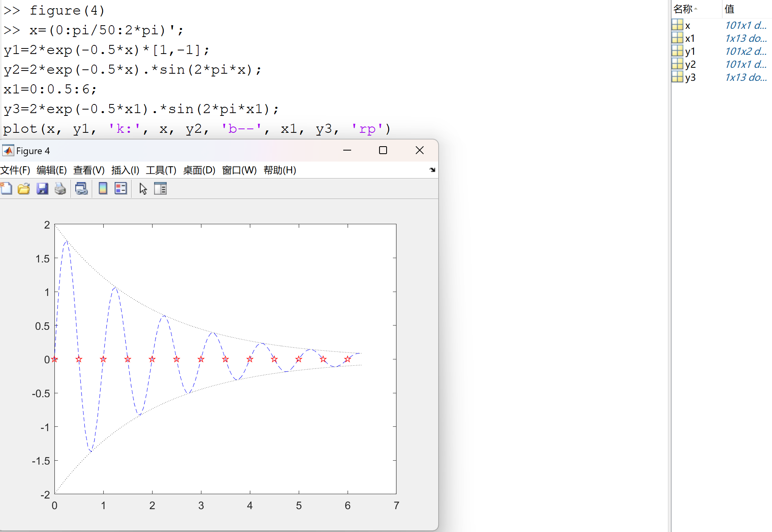Close the Figure 4 window
The image size is (772, 532).
420,150
